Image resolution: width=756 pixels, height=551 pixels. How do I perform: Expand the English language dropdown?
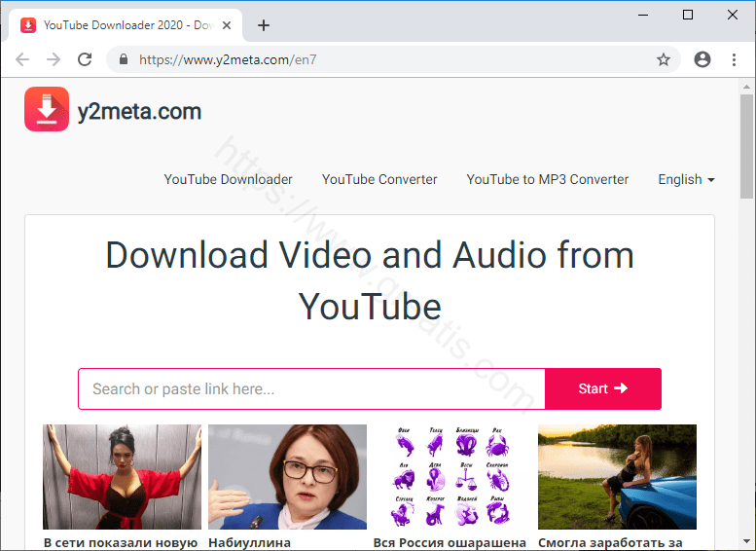pos(686,179)
